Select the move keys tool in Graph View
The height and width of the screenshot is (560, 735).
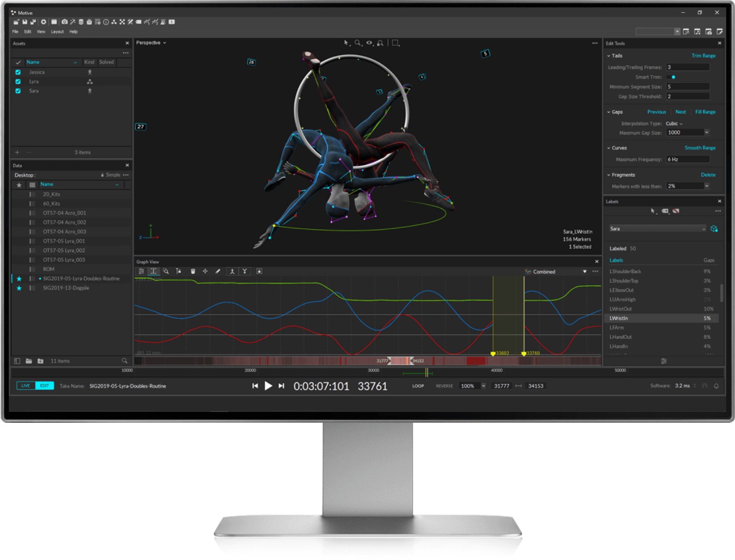(x=205, y=272)
